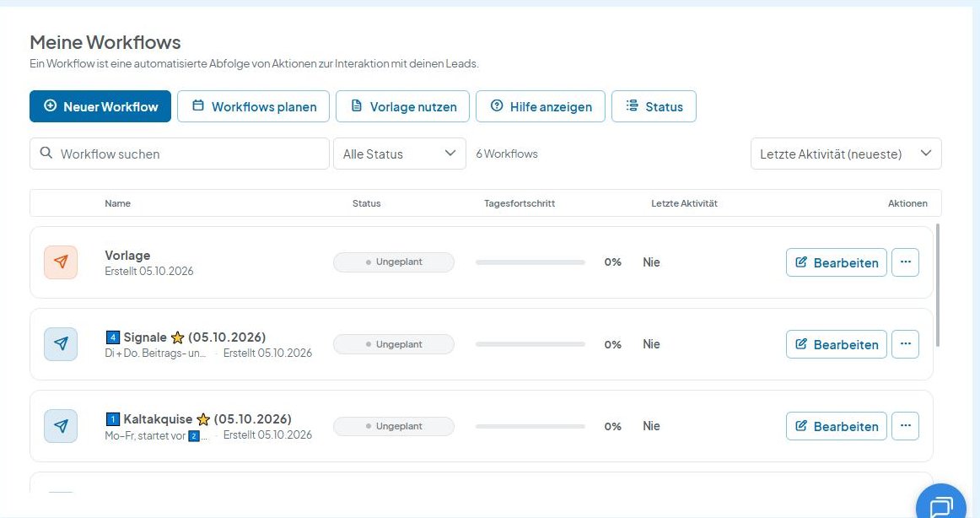Click the list icon in Status button
Screen dimensions: 980x518
[633, 105]
